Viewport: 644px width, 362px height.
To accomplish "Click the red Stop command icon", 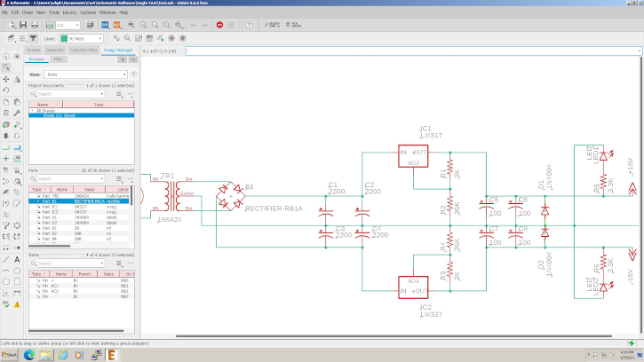I will coord(219,25).
